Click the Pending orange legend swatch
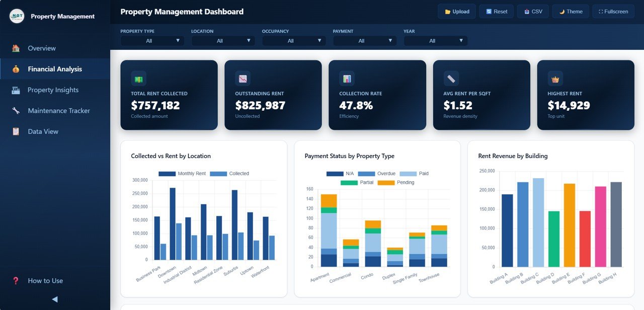Viewport: 644px width, 310px height. click(387, 182)
